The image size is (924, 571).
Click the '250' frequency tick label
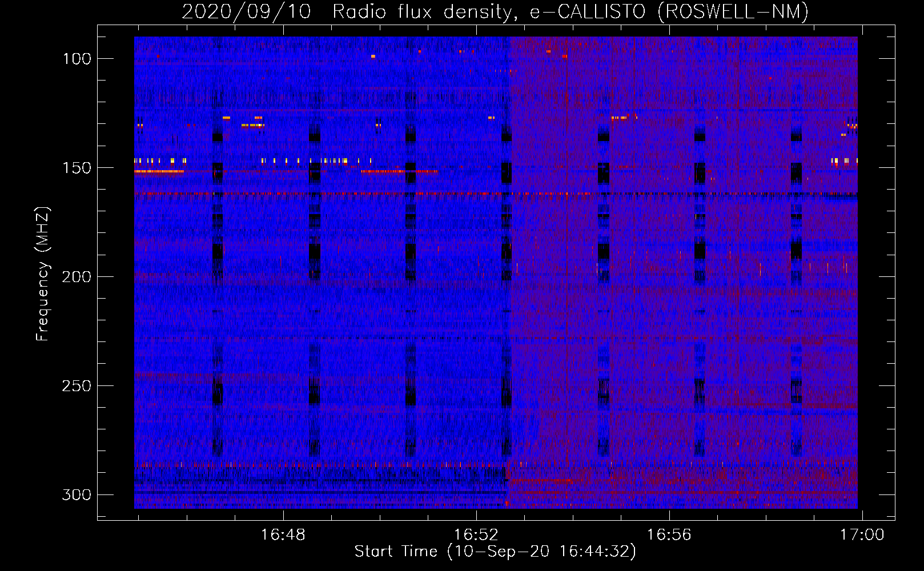(x=77, y=386)
